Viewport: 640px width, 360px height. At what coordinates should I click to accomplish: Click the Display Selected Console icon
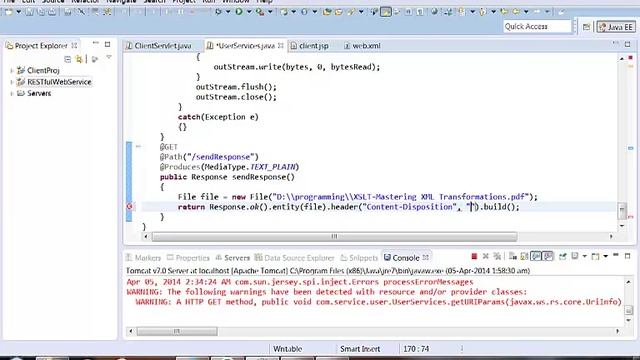pos(575,256)
